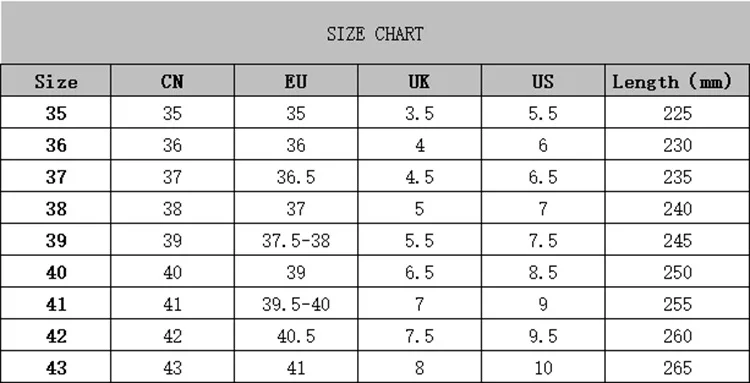Select the US value 10 cell
750x383 pixels.
[543, 368]
